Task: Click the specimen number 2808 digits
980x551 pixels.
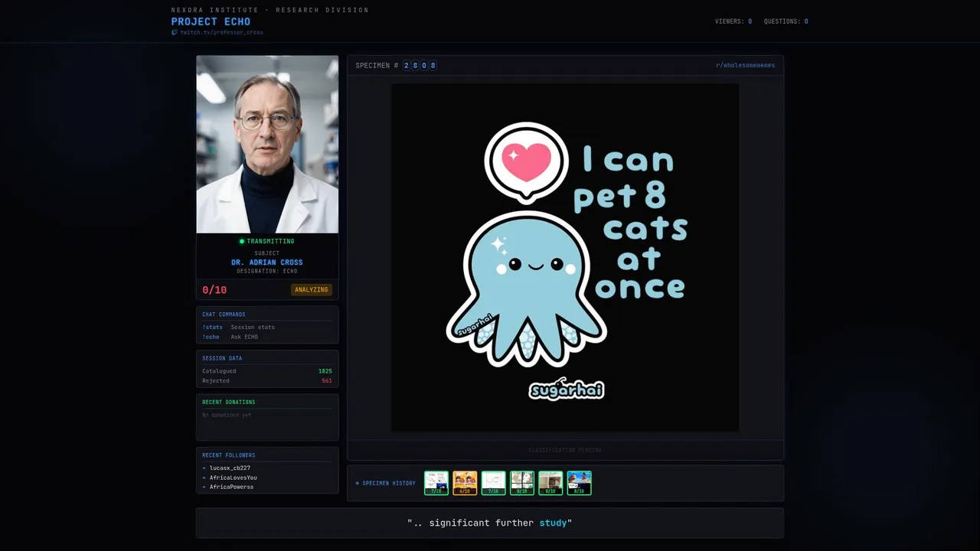Action: pos(420,66)
